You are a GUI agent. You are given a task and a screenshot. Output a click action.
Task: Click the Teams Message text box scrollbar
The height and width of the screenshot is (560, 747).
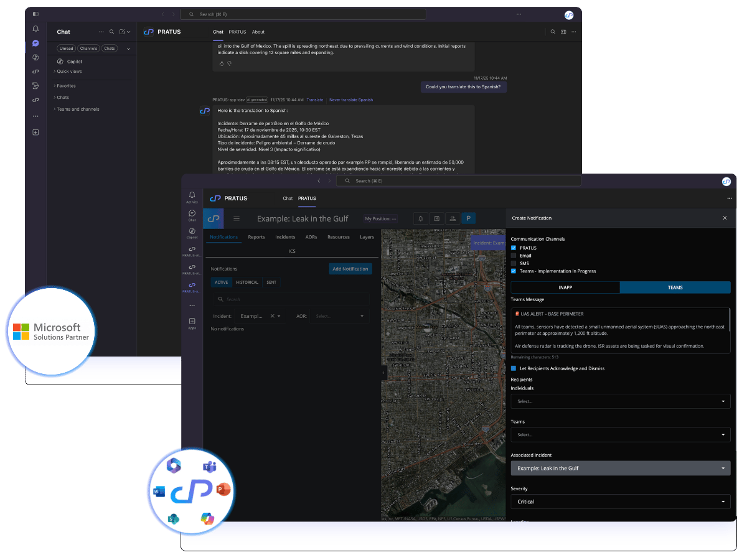click(x=729, y=320)
